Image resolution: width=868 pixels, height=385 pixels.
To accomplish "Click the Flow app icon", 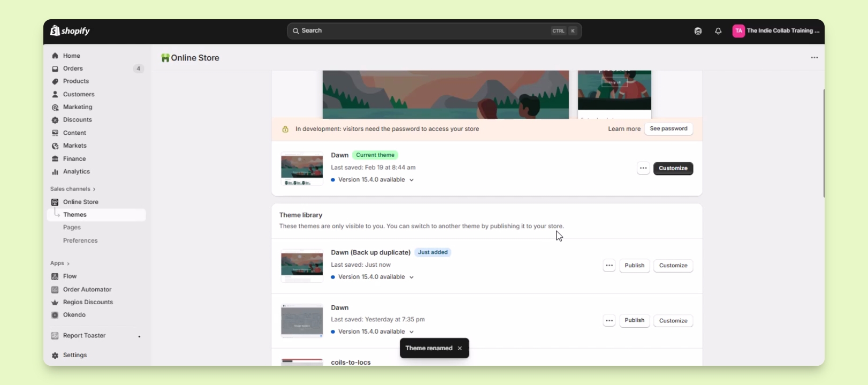I will point(55,276).
